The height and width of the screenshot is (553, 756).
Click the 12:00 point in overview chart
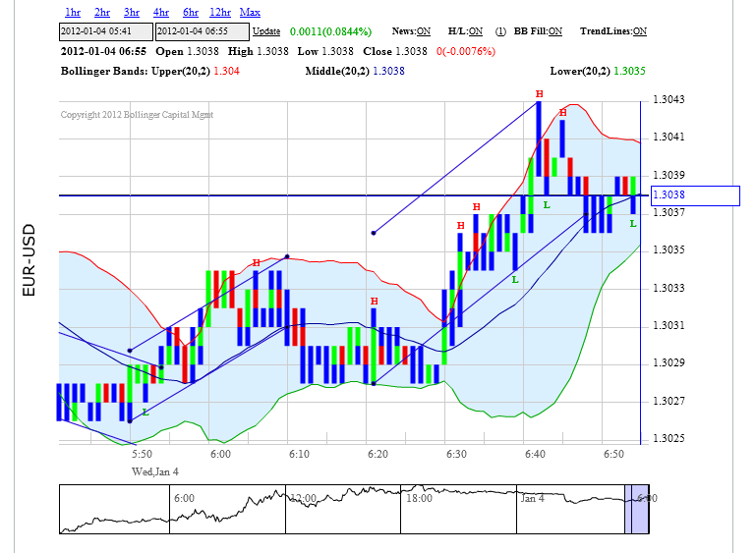coord(301,499)
